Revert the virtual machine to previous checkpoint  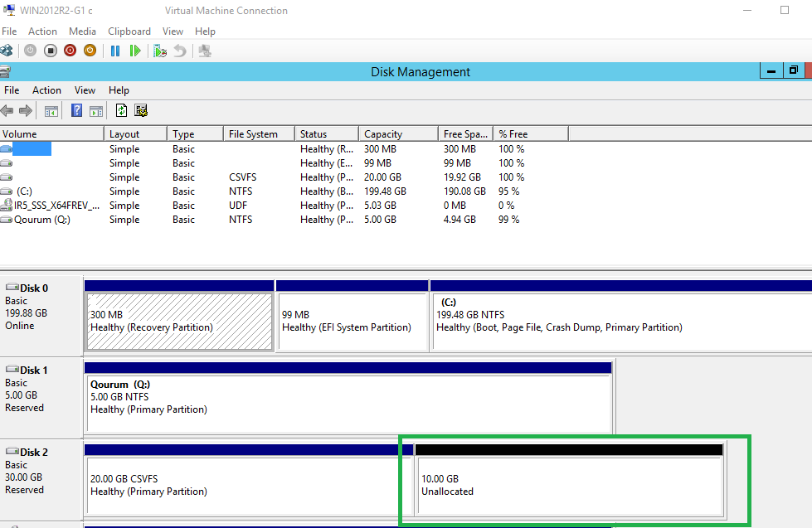point(181,50)
